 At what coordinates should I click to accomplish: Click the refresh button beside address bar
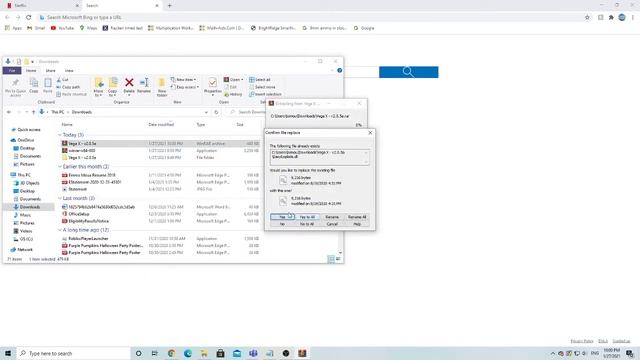tap(216, 112)
